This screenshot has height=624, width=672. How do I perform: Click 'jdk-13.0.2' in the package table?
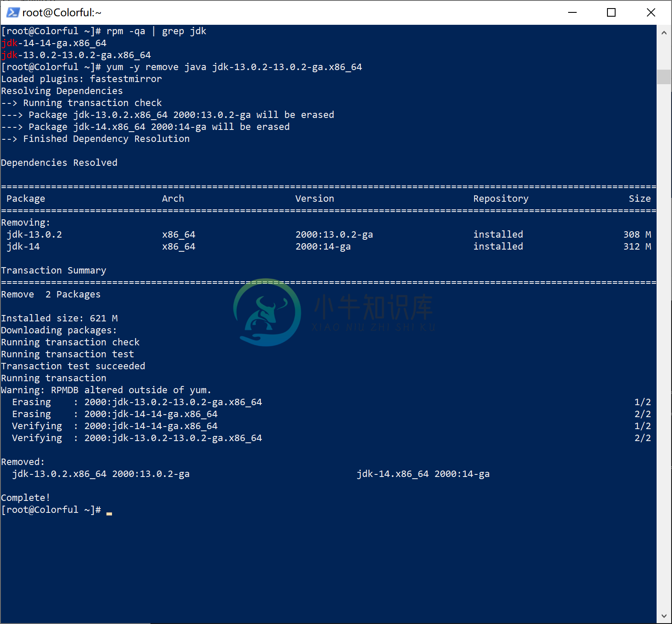[34, 235]
